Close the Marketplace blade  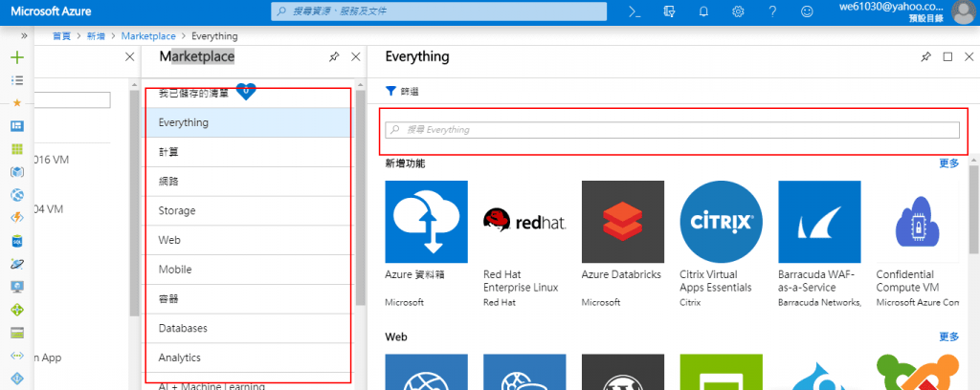pyautogui.click(x=356, y=56)
